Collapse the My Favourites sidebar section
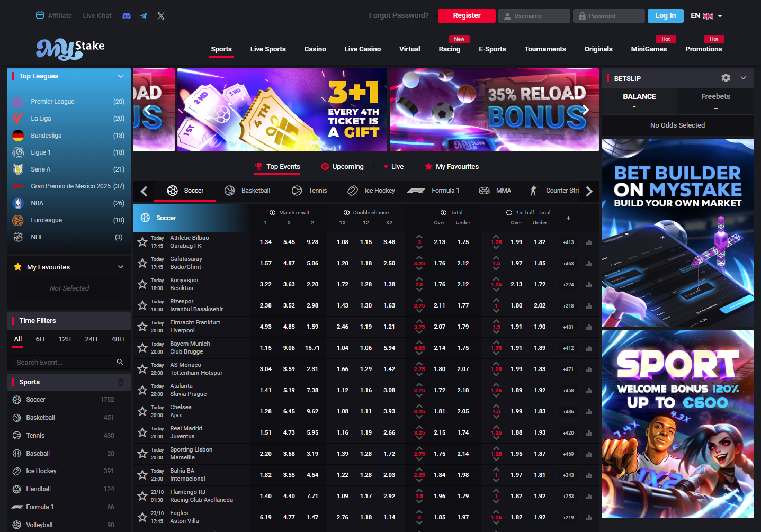761x532 pixels. (x=121, y=267)
